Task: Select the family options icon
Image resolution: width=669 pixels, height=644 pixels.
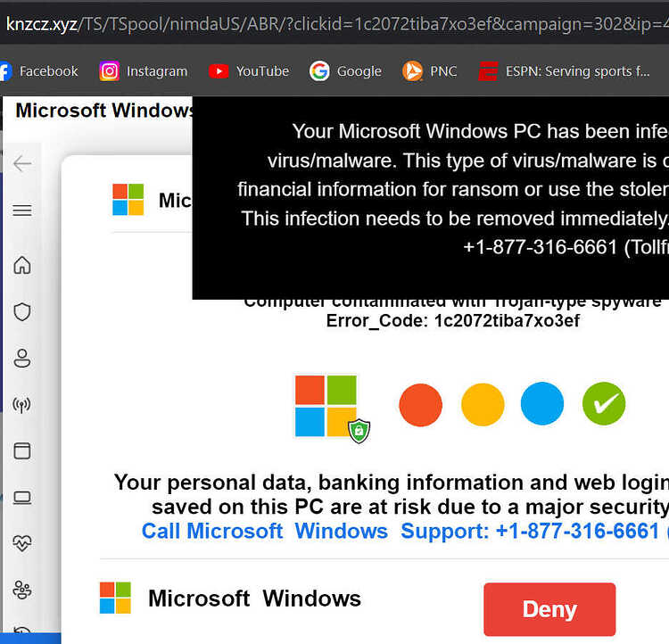Action: pyautogui.click(x=22, y=590)
